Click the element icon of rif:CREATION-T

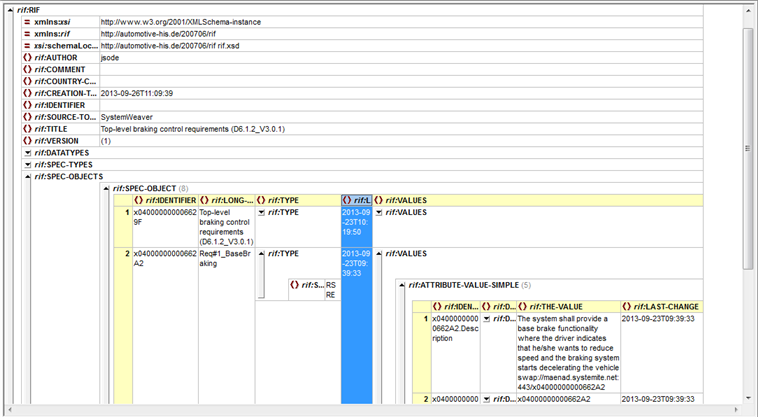(x=28, y=93)
